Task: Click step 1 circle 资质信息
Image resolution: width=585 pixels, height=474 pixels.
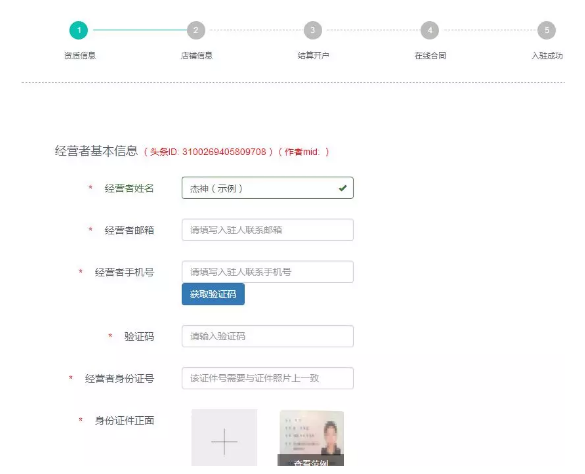Action: pos(79,30)
